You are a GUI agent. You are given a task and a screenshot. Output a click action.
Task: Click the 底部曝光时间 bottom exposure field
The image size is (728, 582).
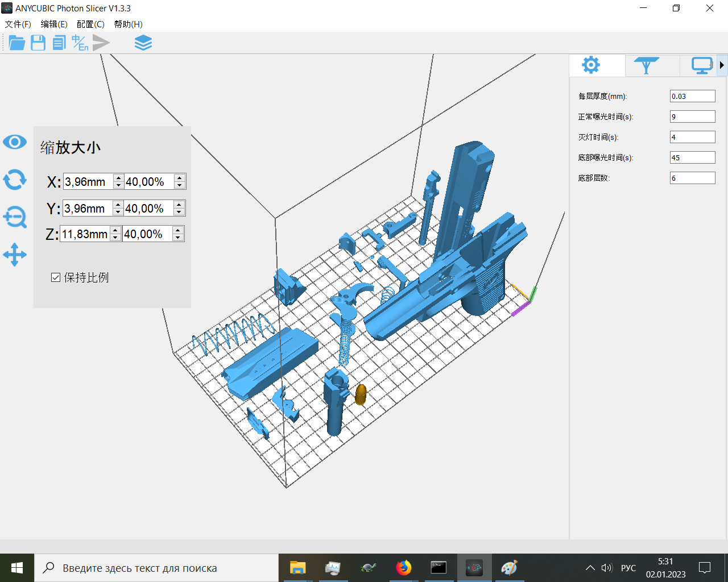(692, 157)
